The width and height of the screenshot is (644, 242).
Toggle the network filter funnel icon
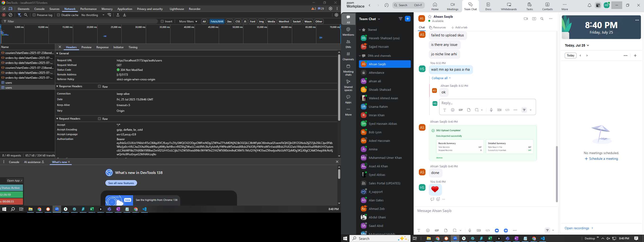pyautogui.click(x=19, y=15)
